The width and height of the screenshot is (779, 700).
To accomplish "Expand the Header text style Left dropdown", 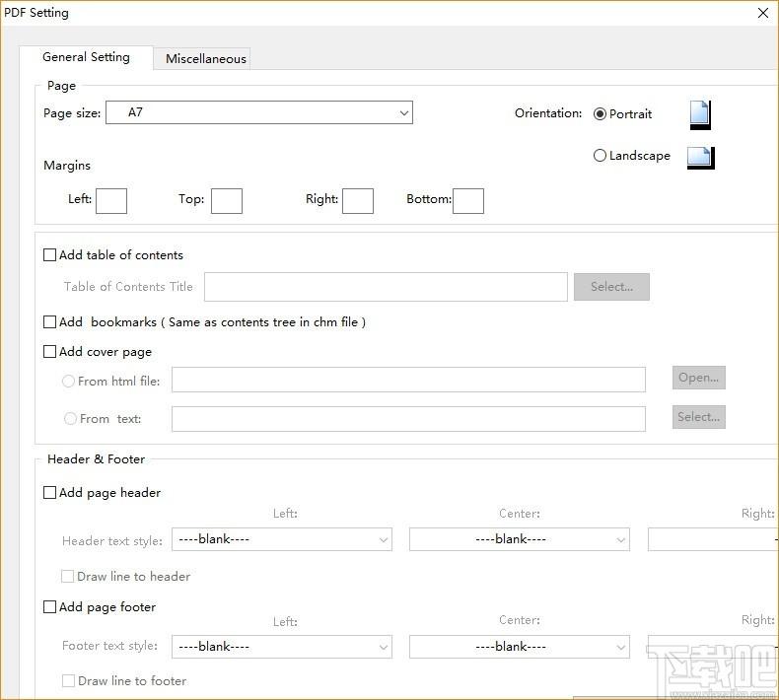I will tap(281, 539).
